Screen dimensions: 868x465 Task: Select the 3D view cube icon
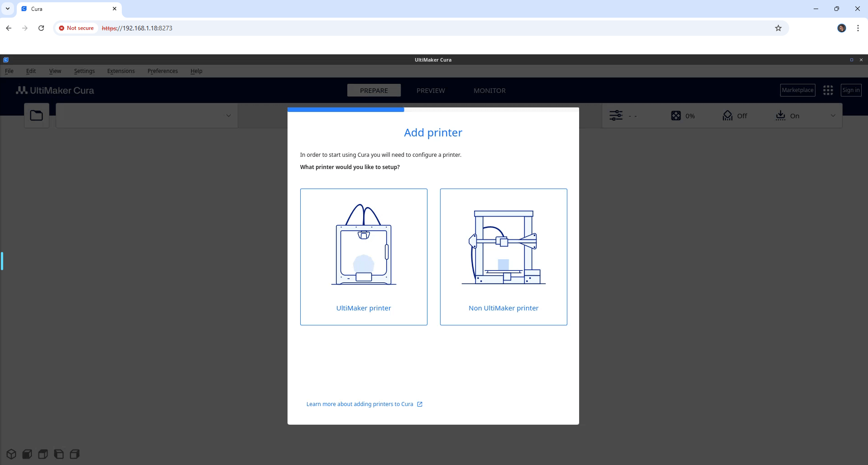tap(11, 454)
